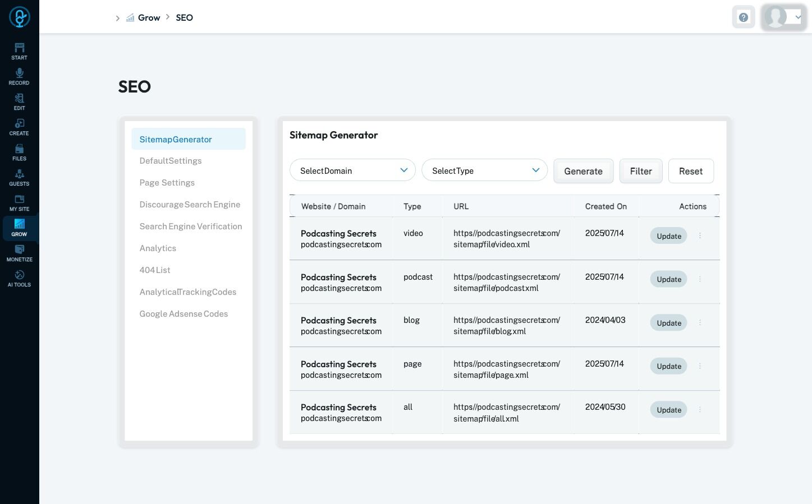Open the Record section in sidebar
This screenshot has height=504, width=812.
coord(19,77)
